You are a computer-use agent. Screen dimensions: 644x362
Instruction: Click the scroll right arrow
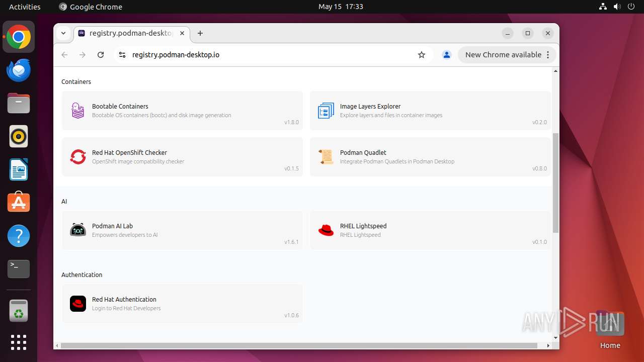click(548, 345)
